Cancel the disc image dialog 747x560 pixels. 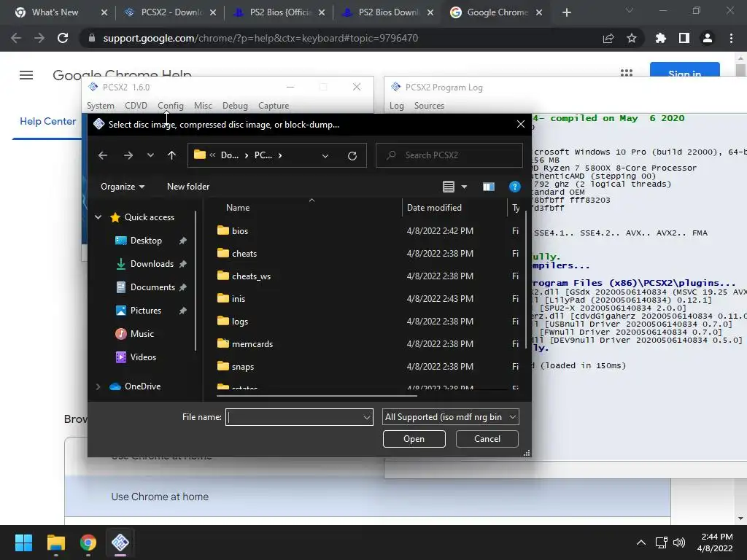(487, 439)
